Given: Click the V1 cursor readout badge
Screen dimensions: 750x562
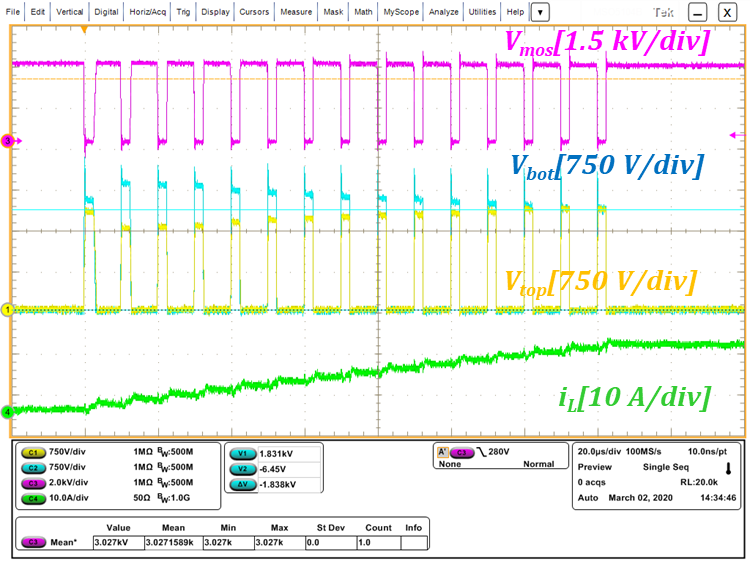Looking at the screenshot, I should pyautogui.click(x=242, y=453).
